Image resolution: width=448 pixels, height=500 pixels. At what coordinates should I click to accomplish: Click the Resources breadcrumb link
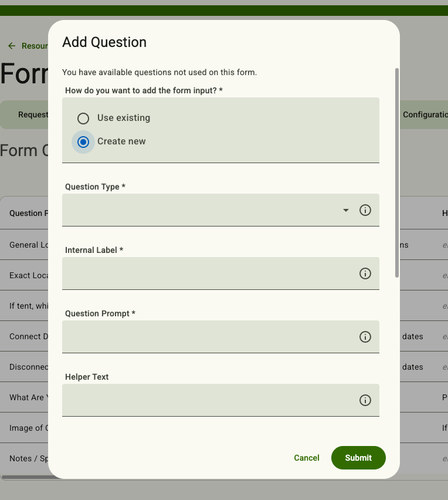[35, 46]
